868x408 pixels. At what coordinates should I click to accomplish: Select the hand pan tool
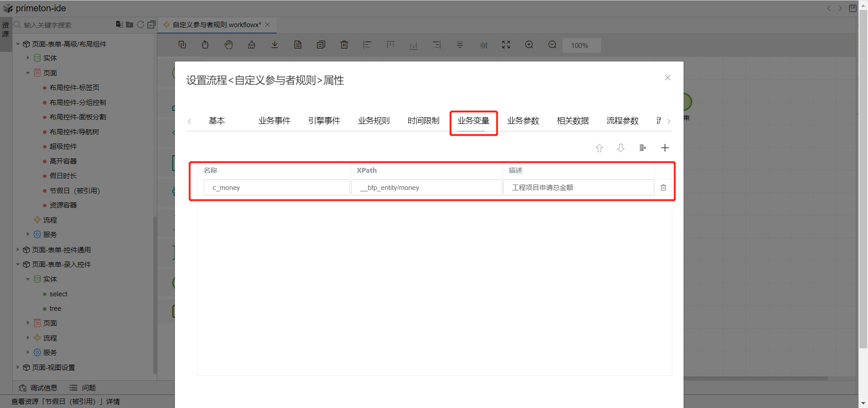point(229,45)
